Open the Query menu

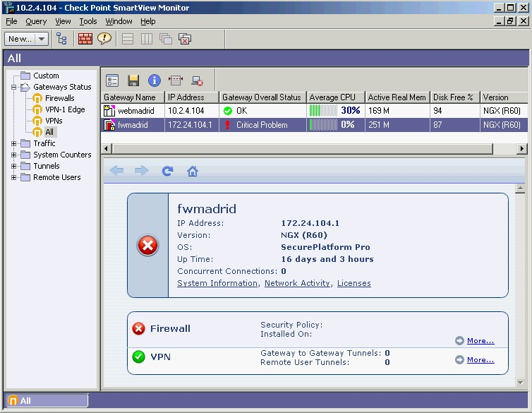pos(36,21)
